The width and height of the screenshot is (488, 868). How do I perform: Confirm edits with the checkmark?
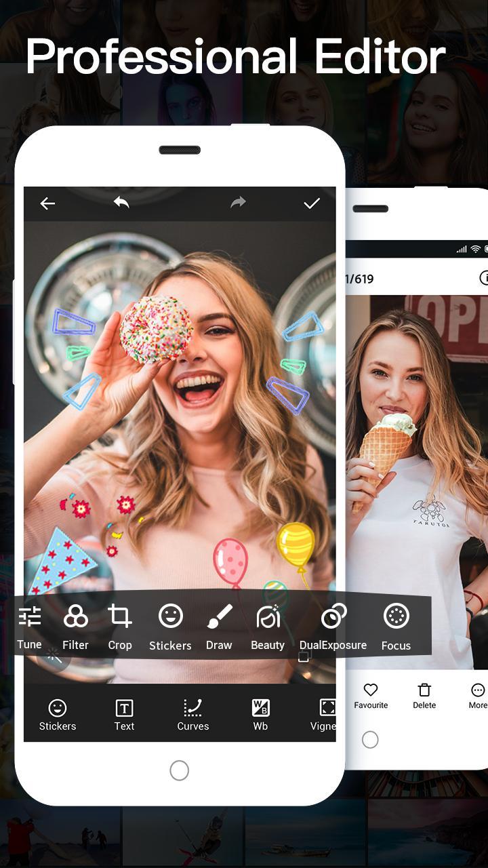click(x=312, y=203)
